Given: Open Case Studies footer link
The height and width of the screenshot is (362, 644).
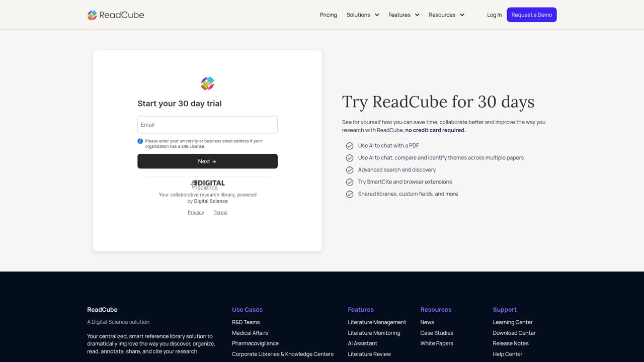Looking at the screenshot, I should [437, 333].
